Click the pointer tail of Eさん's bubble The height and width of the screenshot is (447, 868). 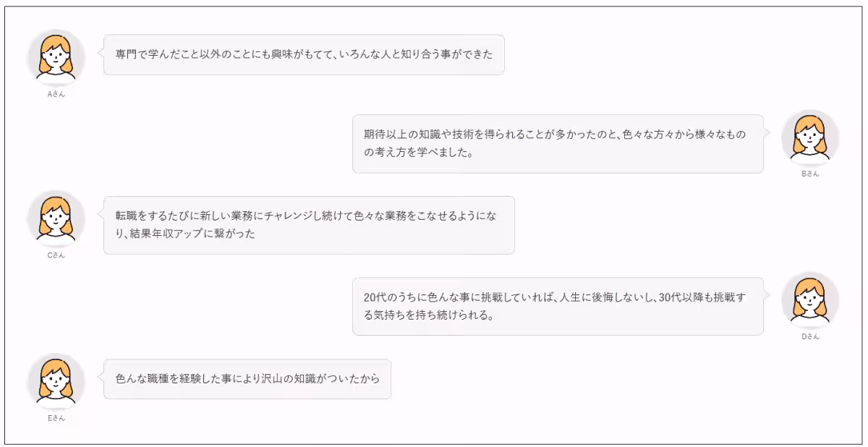click(100, 378)
